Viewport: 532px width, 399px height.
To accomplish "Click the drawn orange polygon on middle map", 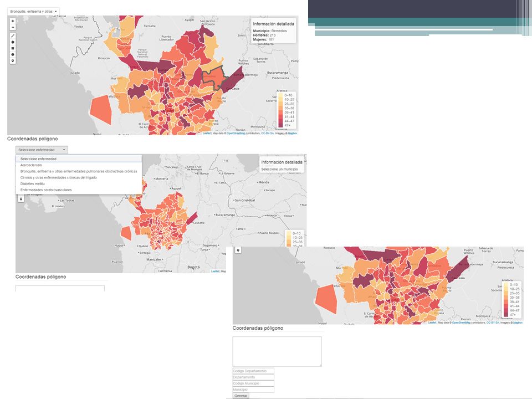I will (x=126, y=233).
